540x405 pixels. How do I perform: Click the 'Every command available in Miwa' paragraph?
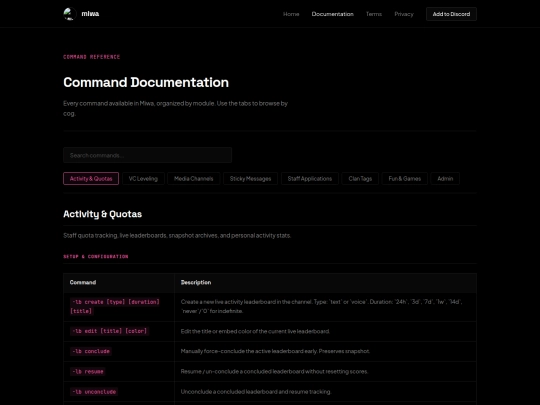click(176, 108)
